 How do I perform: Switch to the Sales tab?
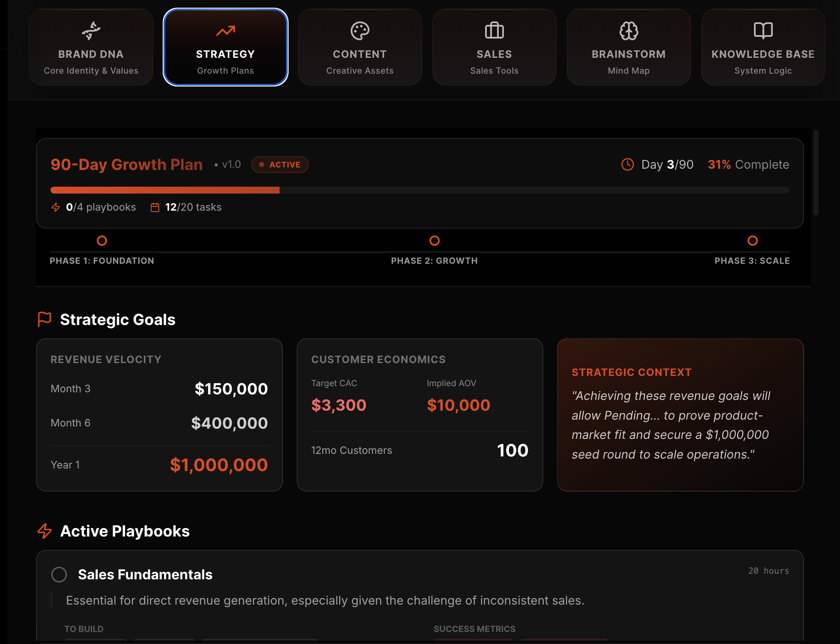494,47
